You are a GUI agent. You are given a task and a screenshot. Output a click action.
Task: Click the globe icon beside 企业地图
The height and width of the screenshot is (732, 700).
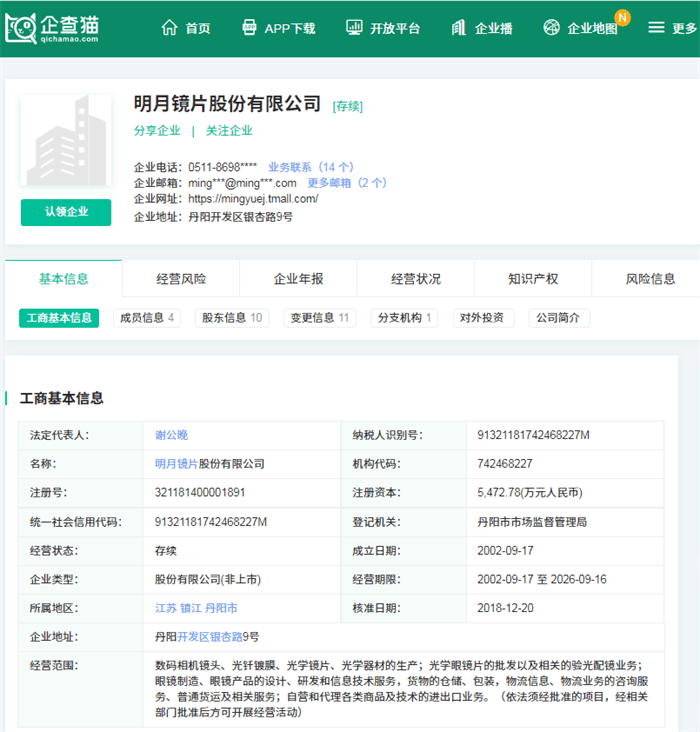coord(552,28)
